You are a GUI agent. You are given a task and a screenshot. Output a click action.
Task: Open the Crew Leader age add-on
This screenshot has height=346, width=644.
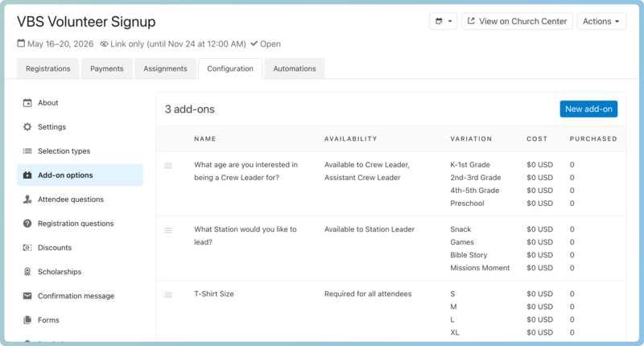pos(246,171)
